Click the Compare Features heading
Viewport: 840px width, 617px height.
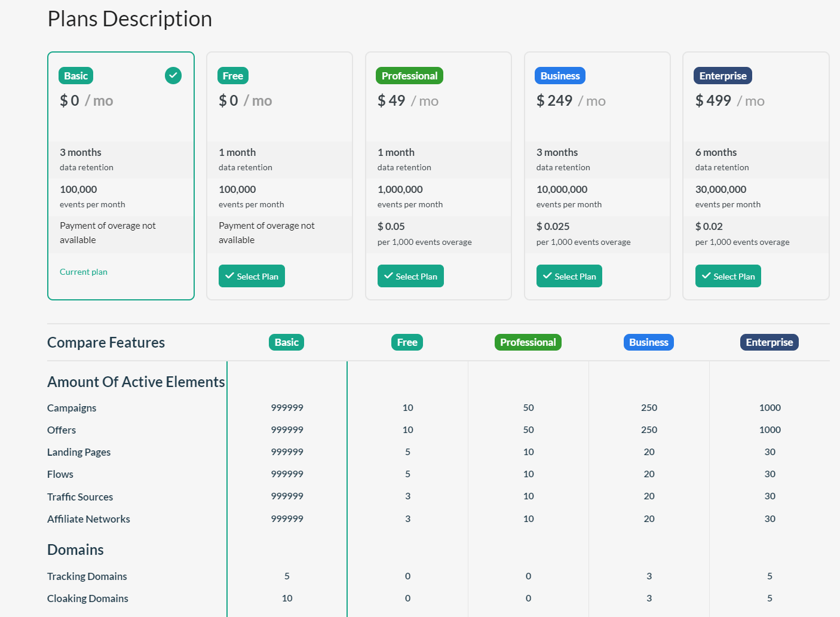coord(106,343)
